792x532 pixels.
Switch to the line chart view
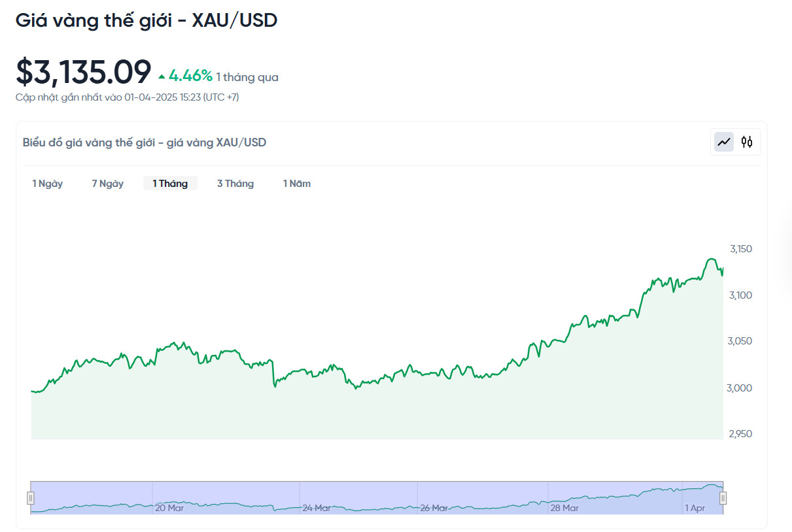[x=724, y=142]
